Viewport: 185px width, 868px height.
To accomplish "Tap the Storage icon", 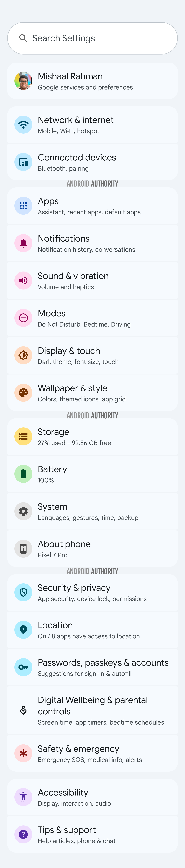I will [x=23, y=436].
